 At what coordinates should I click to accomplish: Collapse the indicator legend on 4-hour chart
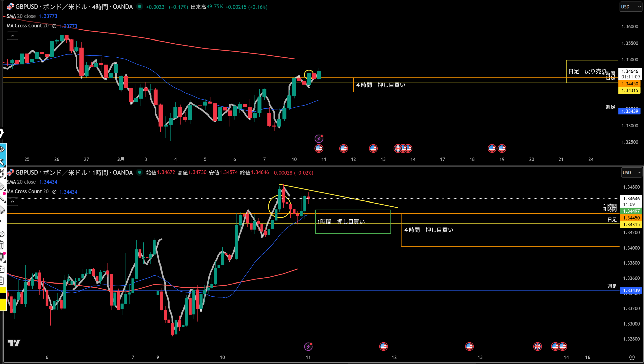tap(12, 36)
